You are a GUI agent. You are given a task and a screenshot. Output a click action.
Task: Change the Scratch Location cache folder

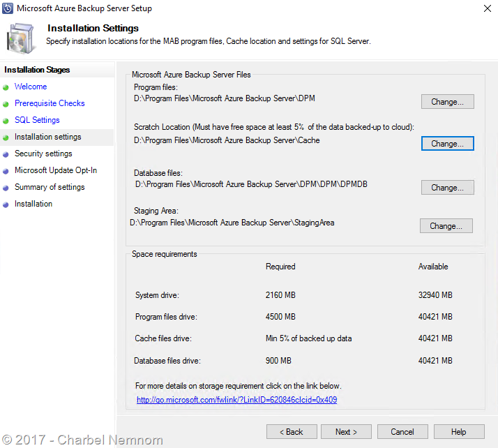coord(448,143)
